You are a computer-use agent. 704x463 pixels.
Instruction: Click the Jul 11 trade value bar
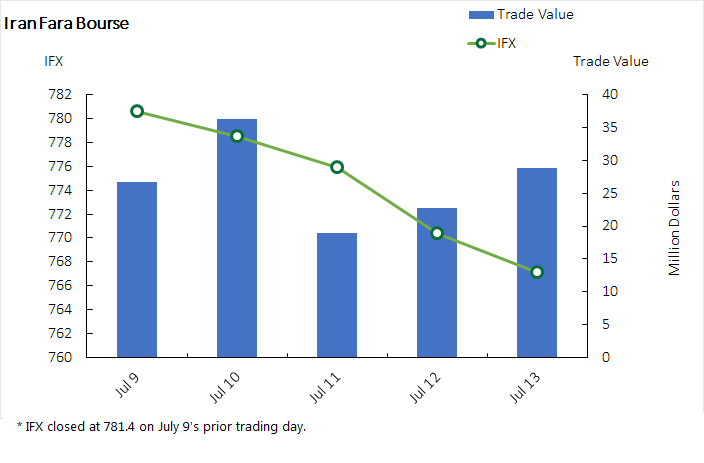coord(337,295)
